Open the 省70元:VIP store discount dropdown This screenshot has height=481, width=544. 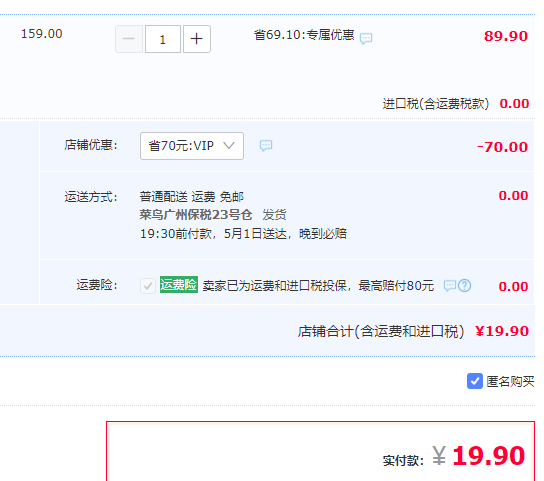[192, 146]
